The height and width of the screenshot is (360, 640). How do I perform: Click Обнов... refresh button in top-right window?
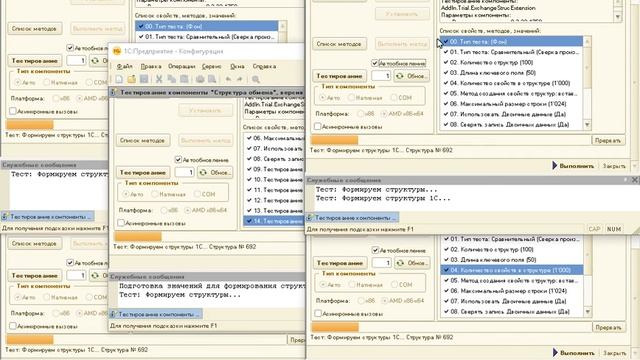pos(411,76)
